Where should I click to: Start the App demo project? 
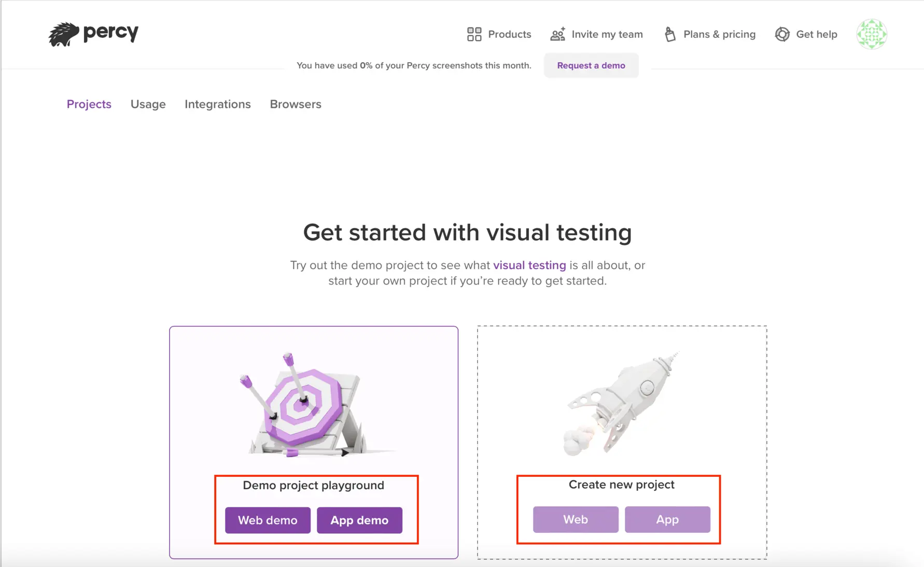coord(359,520)
